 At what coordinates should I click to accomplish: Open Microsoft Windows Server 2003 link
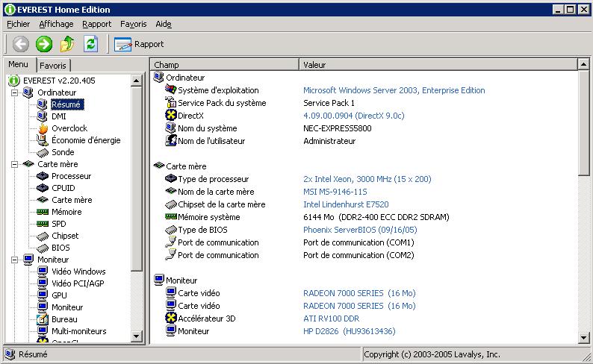pos(394,90)
